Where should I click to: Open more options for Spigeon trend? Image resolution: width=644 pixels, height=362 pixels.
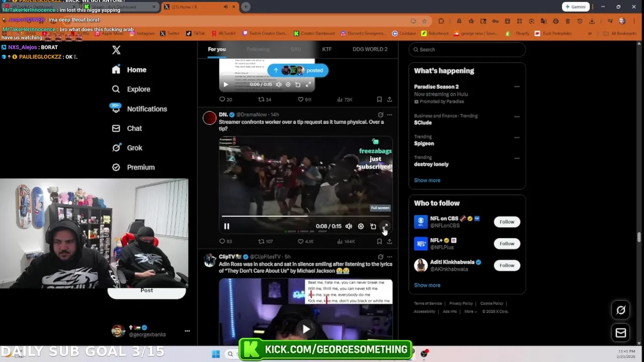(517, 137)
